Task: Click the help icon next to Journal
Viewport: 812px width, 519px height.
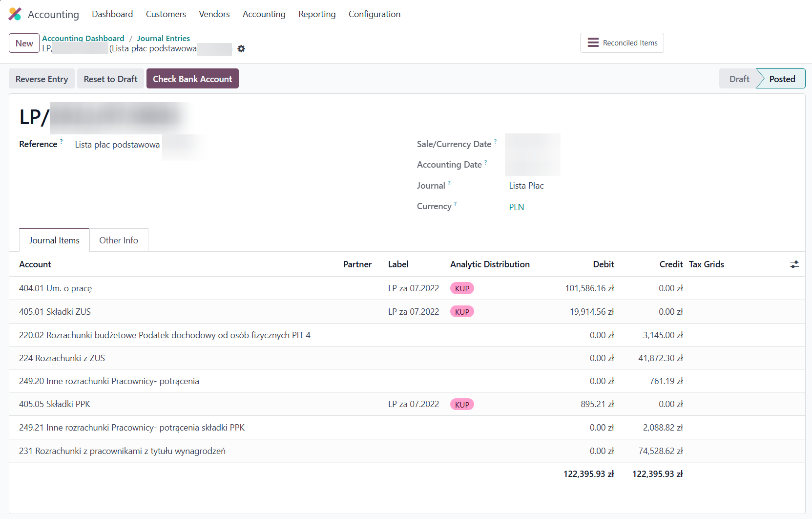Action: click(x=449, y=183)
